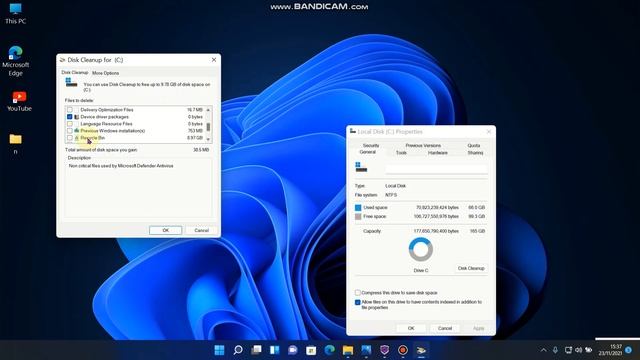Launch Microsoft Edge from the taskbar
This screenshot has height=360, width=640.
click(x=329, y=350)
